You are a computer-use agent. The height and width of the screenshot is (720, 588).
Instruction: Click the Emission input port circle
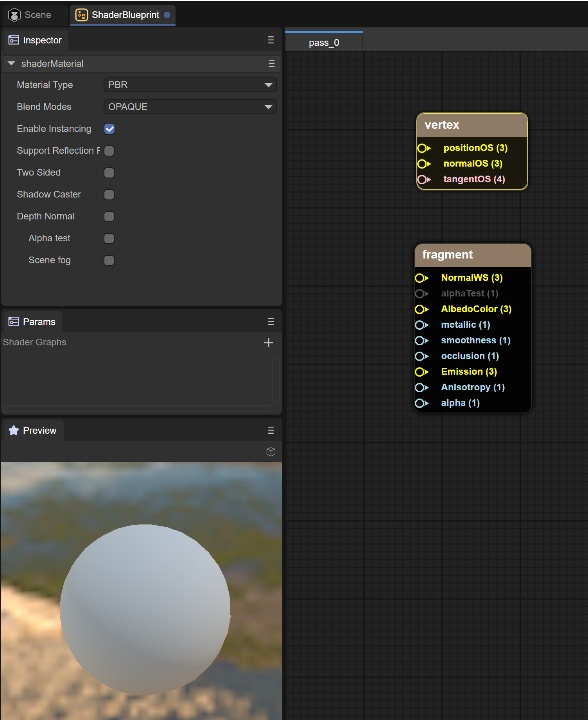tap(420, 372)
